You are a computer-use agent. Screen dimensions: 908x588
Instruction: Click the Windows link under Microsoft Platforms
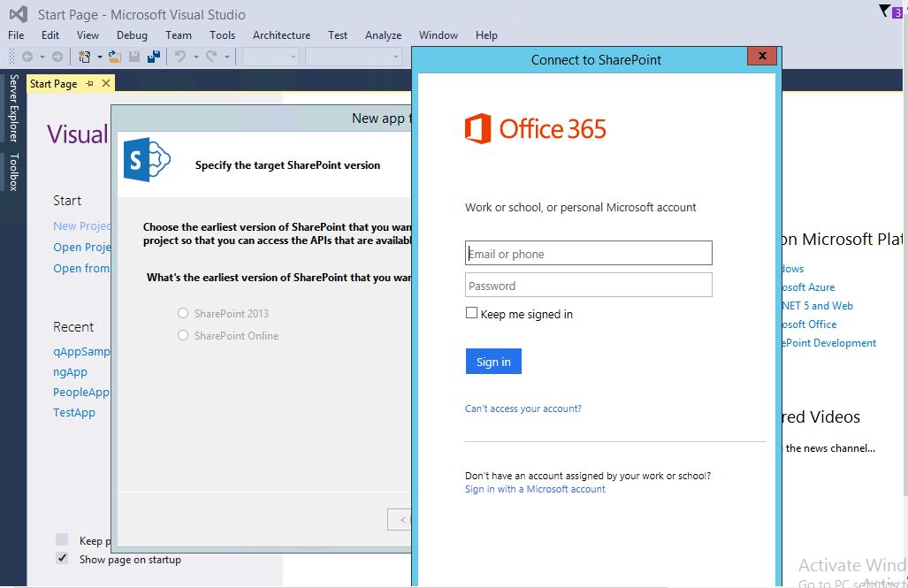(x=793, y=269)
